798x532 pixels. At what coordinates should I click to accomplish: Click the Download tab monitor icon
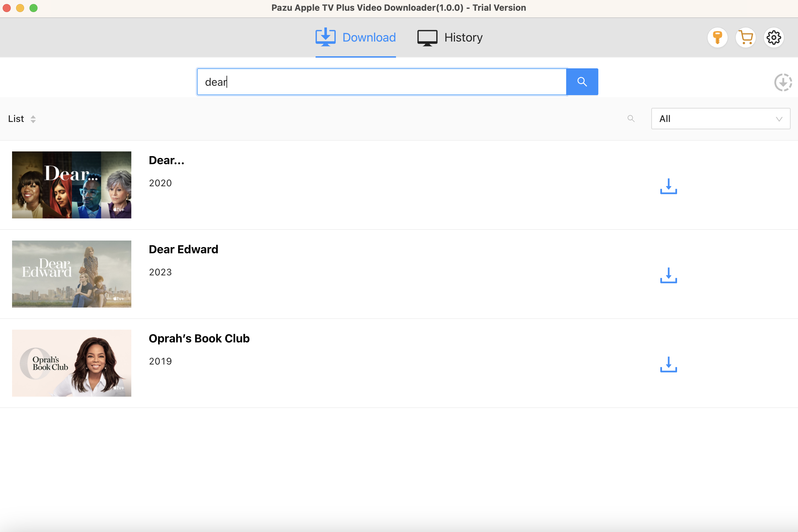click(x=325, y=37)
